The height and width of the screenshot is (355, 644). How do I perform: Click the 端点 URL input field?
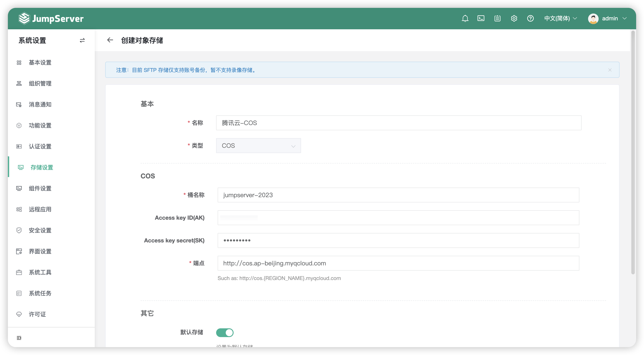point(398,263)
